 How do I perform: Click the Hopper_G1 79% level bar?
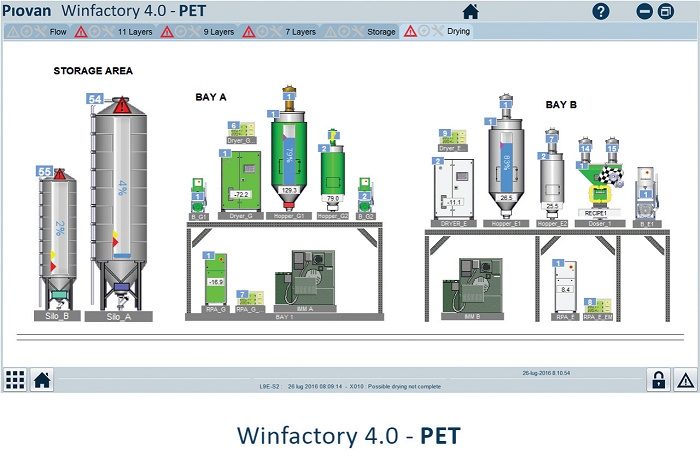(x=289, y=154)
